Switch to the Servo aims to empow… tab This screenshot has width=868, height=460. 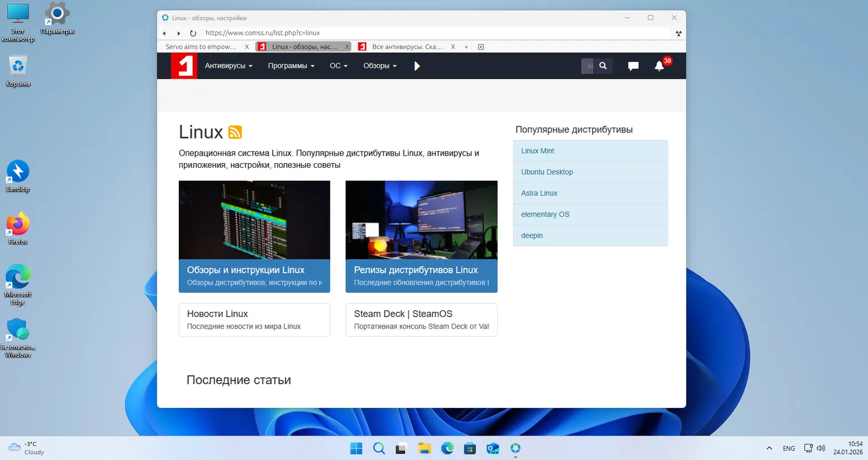coord(201,47)
